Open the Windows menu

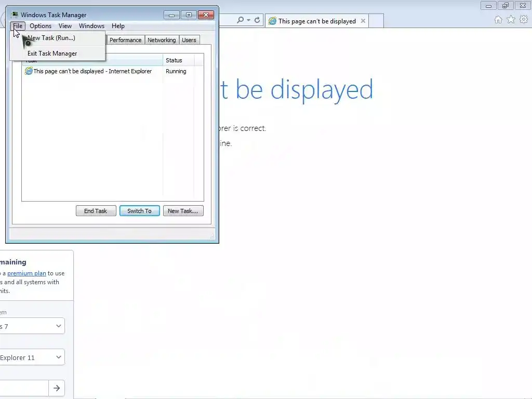pos(91,26)
